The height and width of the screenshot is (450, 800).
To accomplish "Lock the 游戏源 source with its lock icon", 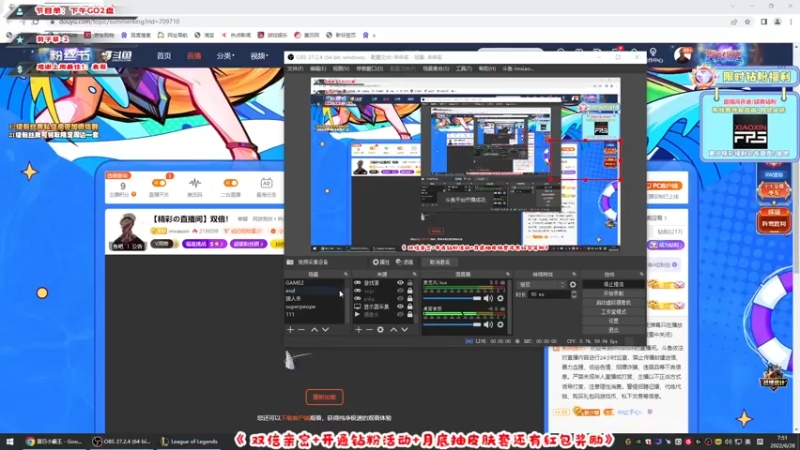I will point(410,283).
